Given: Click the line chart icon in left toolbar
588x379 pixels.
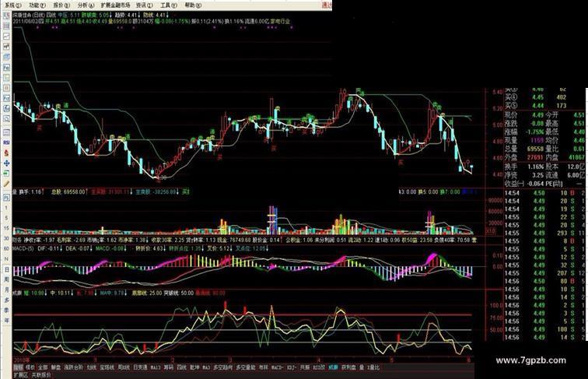Looking at the screenshot, I should point(6,37).
